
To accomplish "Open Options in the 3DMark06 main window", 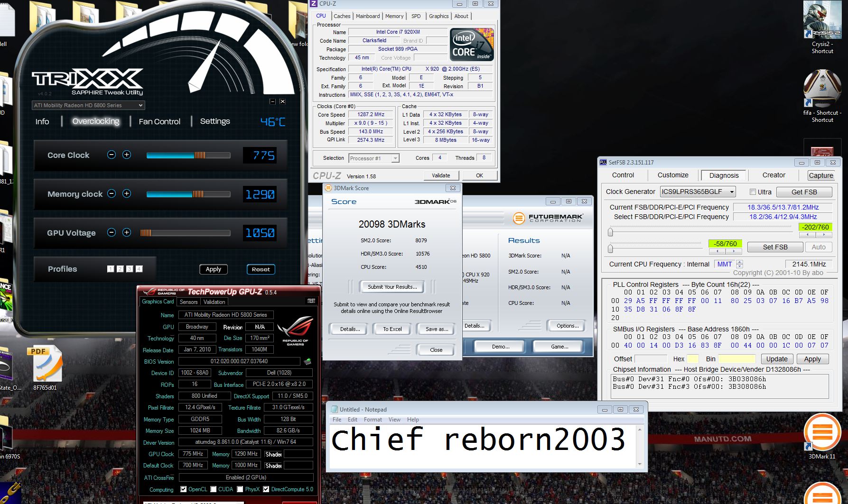I will click(x=568, y=326).
